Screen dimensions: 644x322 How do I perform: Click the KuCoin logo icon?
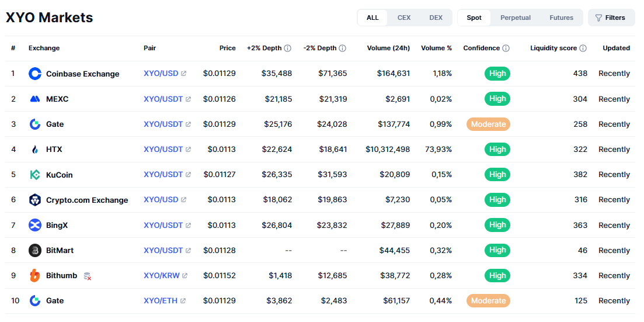(x=35, y=175)
